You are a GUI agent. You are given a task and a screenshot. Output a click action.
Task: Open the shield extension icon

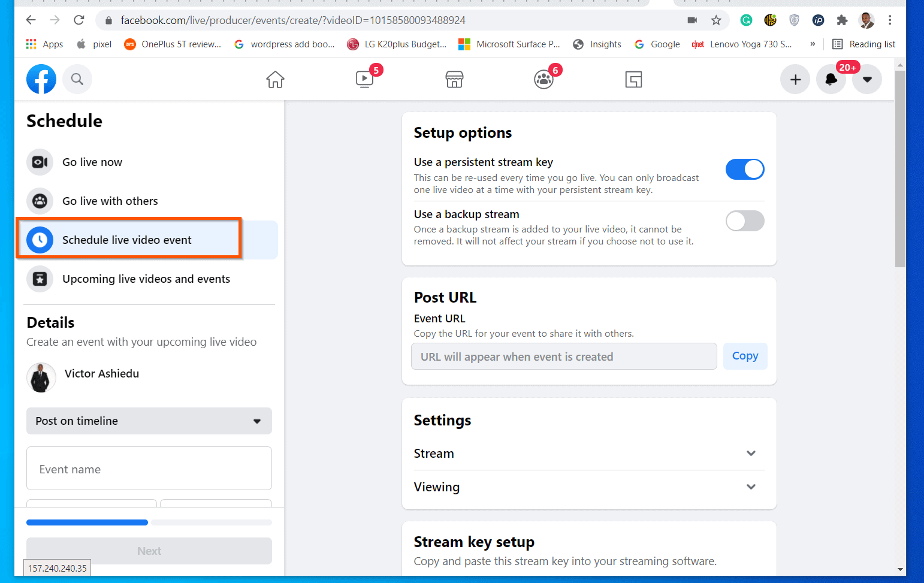(794, 20)
